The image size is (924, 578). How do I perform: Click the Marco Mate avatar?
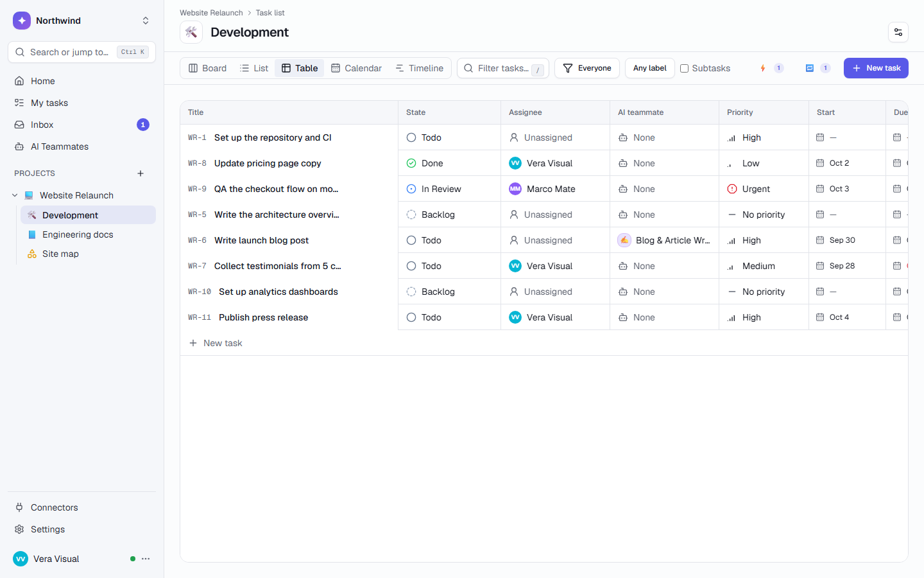coord(515,189)
